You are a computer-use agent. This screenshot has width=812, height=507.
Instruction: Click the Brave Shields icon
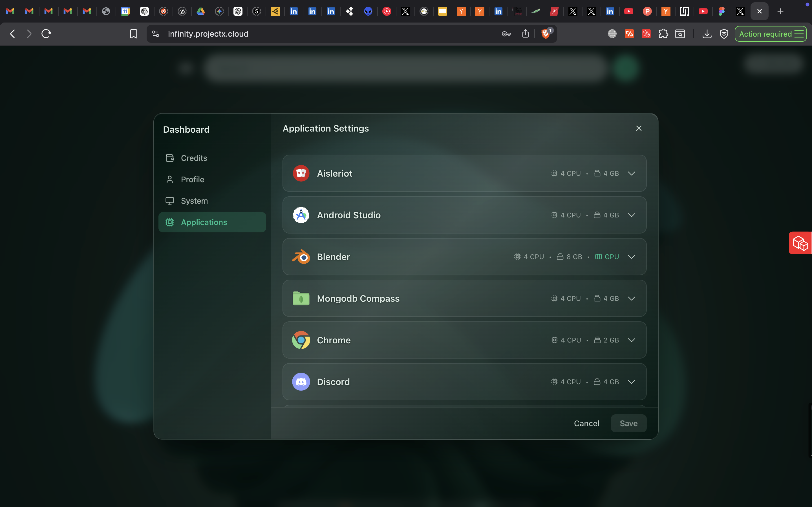point(546,34)
